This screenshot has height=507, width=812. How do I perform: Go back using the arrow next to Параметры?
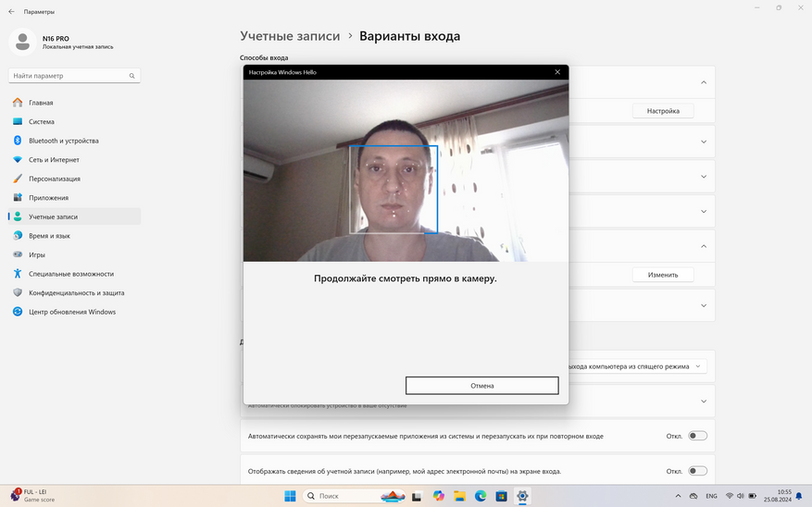coord(11,11)
